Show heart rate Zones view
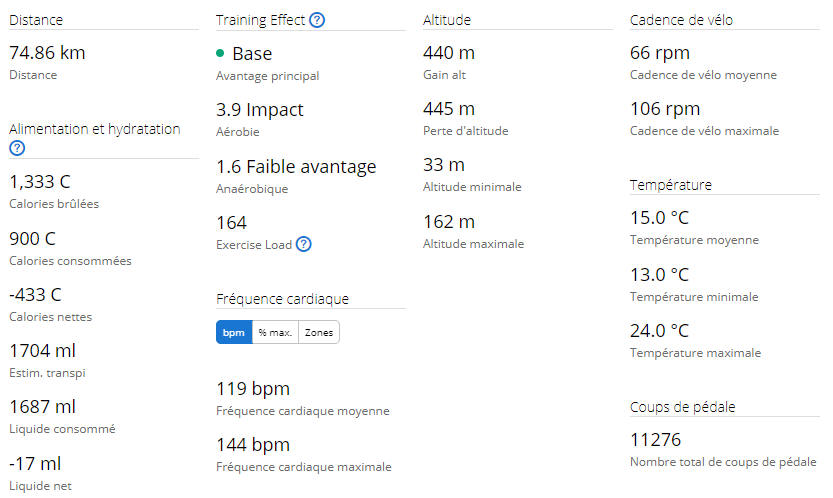The image size is (833, 498). (x=319, y=333)
